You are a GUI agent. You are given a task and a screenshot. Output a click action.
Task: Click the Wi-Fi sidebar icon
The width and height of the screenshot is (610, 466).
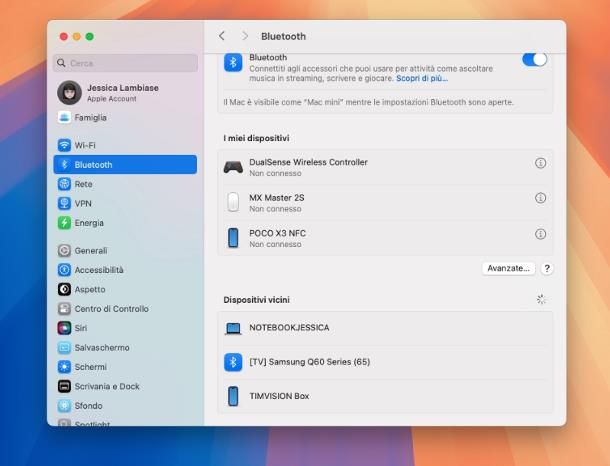(64, 145)
